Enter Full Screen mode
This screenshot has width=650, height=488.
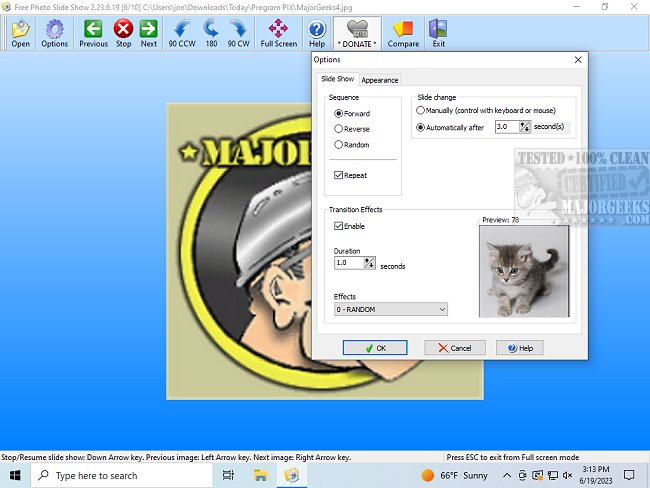point(279,29)
